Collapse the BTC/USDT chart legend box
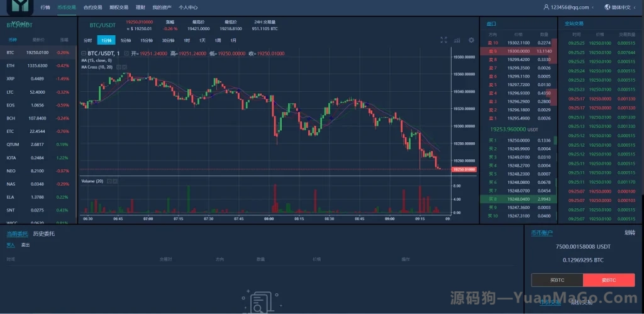644x314 pixels. tap(84, 53)
